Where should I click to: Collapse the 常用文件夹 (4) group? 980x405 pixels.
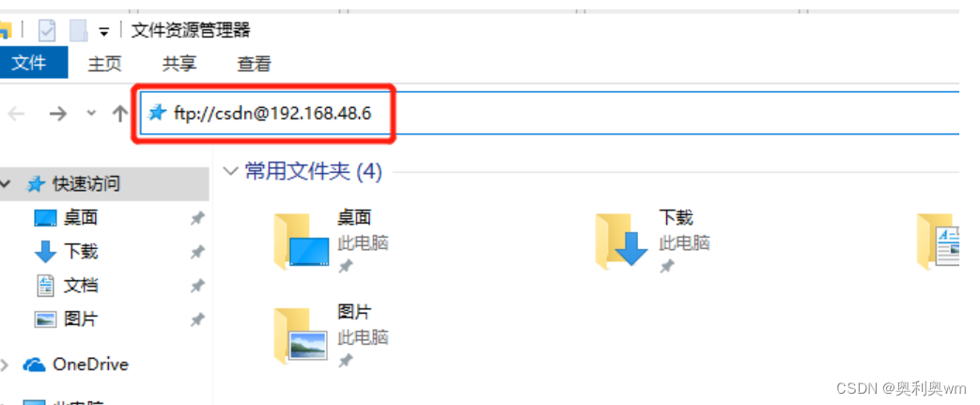pos(230,171)
